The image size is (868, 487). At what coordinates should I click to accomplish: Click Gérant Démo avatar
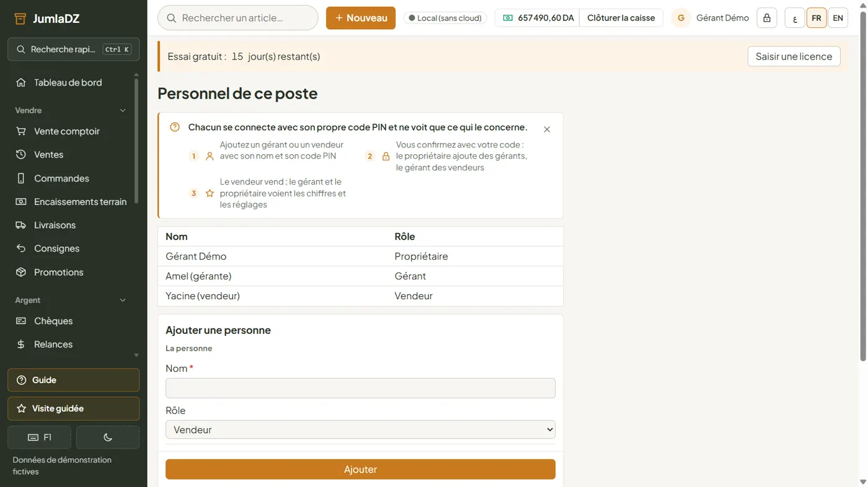[681, 18]
